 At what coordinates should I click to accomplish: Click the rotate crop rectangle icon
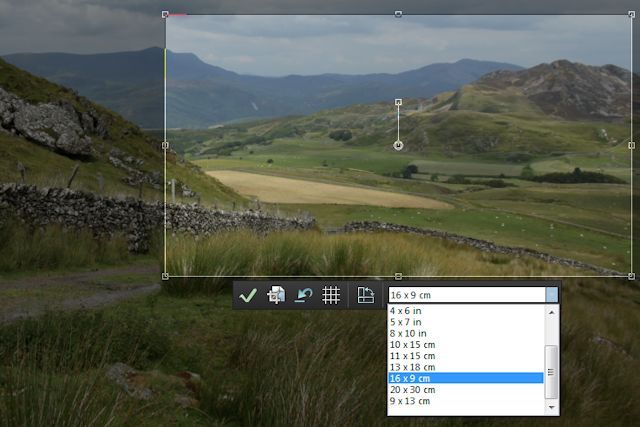tap(366, 295)
